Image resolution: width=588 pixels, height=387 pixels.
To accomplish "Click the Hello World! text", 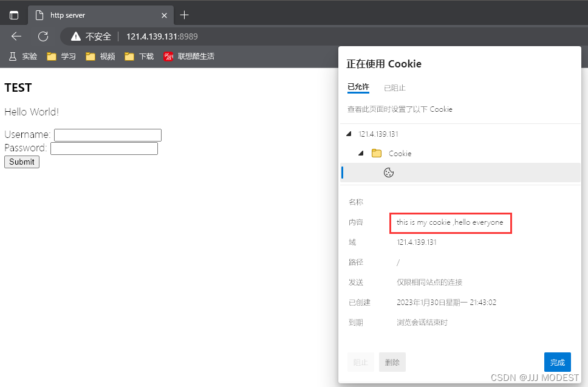I will click(x=32, y=112).
